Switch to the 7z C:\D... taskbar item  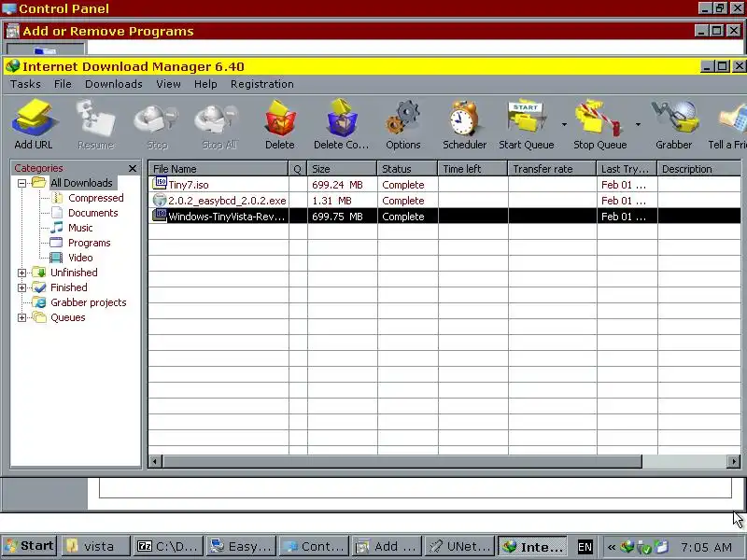(168, 546)
